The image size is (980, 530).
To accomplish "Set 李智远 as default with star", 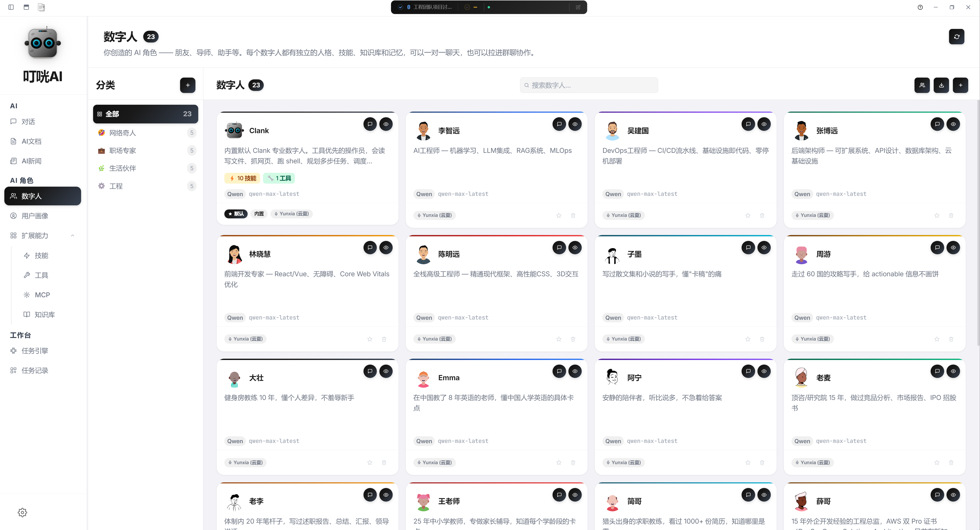I will pyautogui.click(x=558, y=216).
